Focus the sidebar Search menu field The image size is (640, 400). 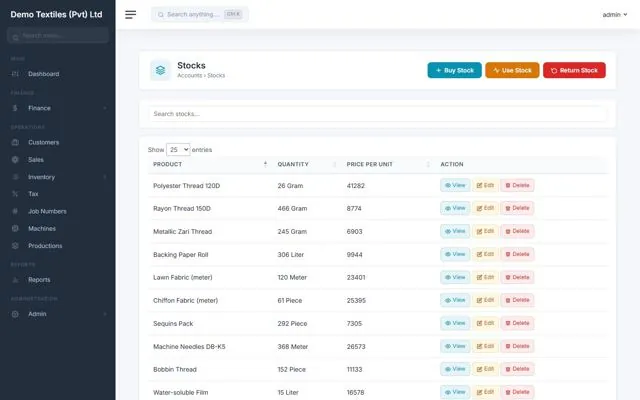point(58,36)
